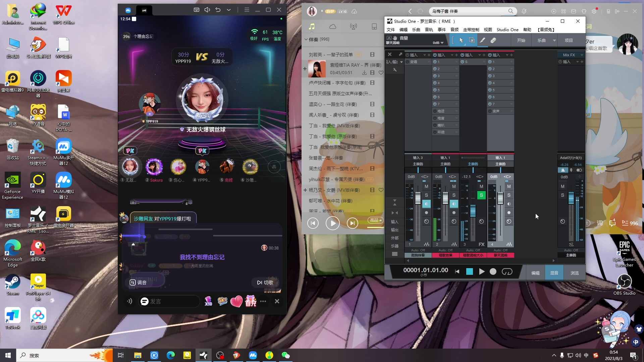
Task: Click return-to-zero transport button
Action: click(457, 271)
